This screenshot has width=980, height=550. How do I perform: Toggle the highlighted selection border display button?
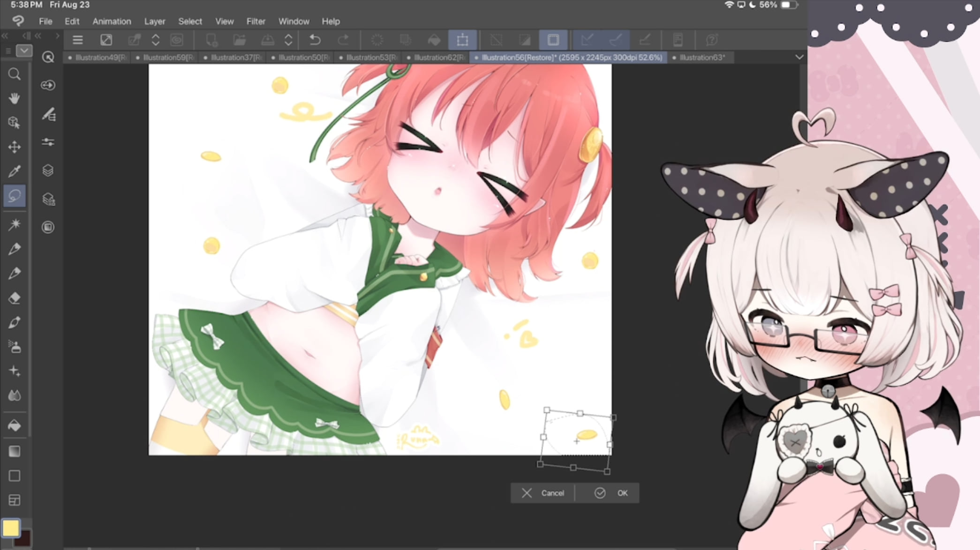click(x=553, y=40)
